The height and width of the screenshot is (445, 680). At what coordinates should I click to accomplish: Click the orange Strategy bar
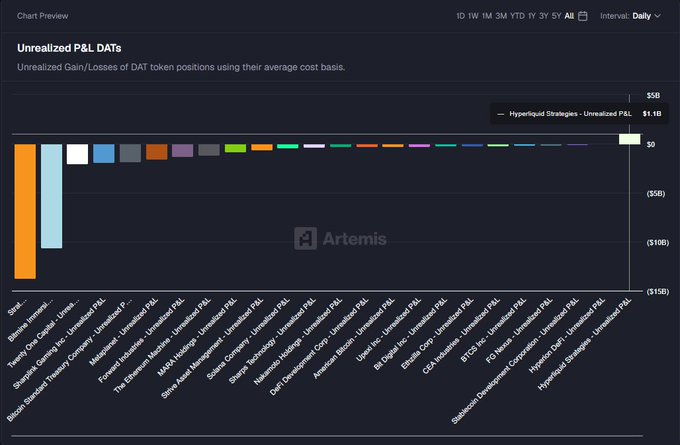[25, 211]
